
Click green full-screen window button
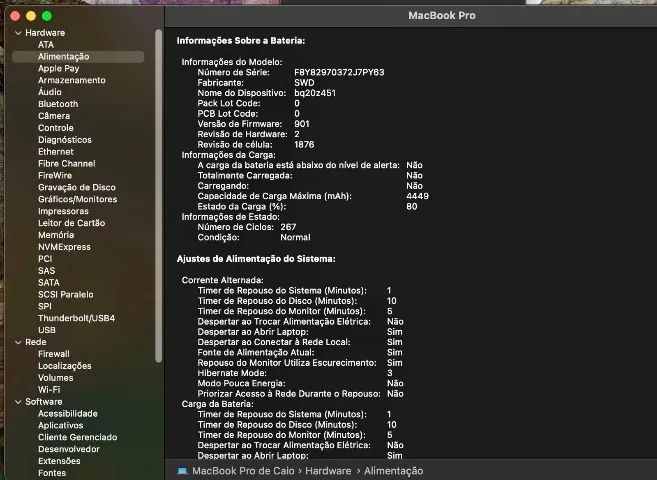(x=47, y=16)
